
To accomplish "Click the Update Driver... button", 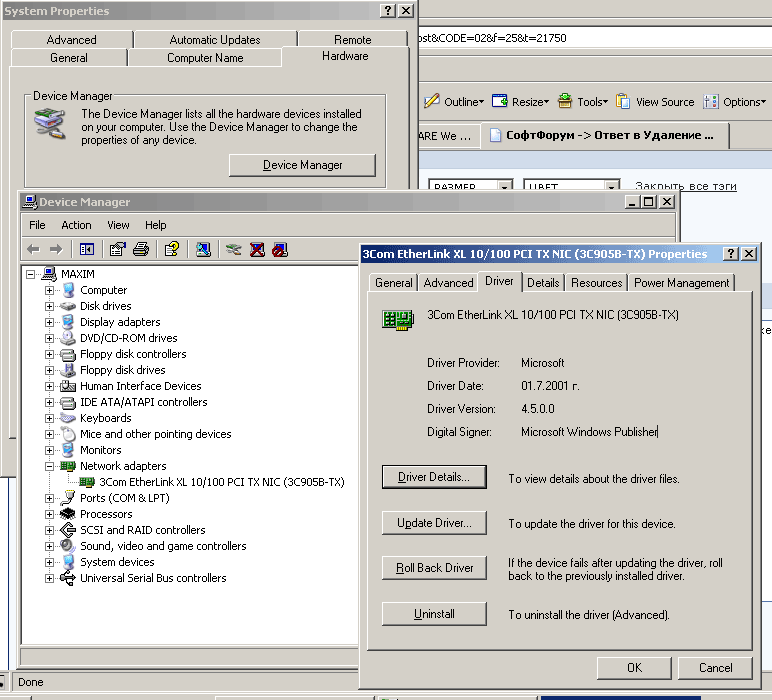I will tap(434, 523).
